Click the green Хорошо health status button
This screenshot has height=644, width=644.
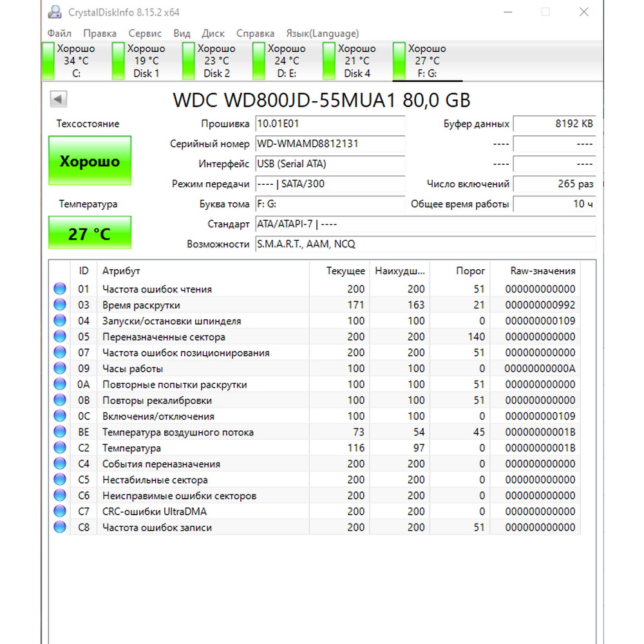point(90,161)
